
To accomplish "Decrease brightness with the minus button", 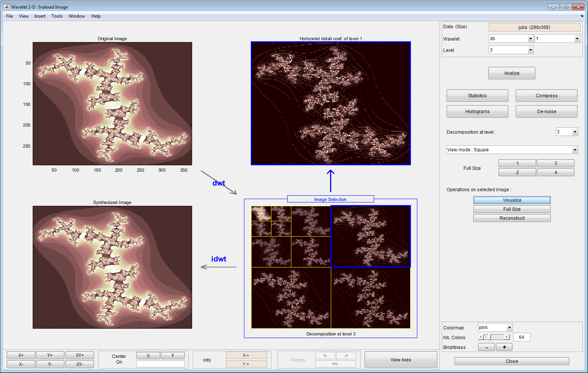I will pyautogui.click(x=486, y=347).
